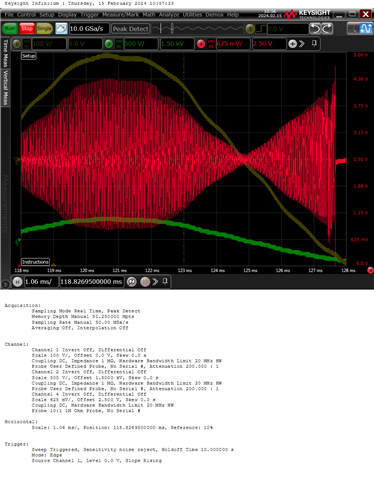Click the green Run button
374x480 pixels.
tap(10, 29)
